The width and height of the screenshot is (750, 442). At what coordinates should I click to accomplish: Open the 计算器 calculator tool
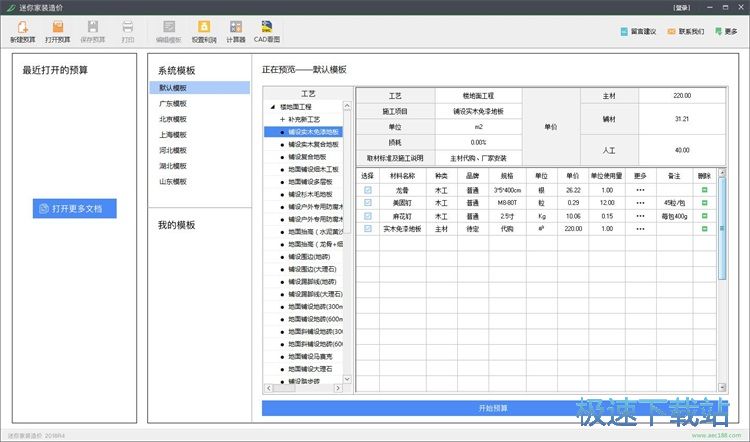point(235,27)
